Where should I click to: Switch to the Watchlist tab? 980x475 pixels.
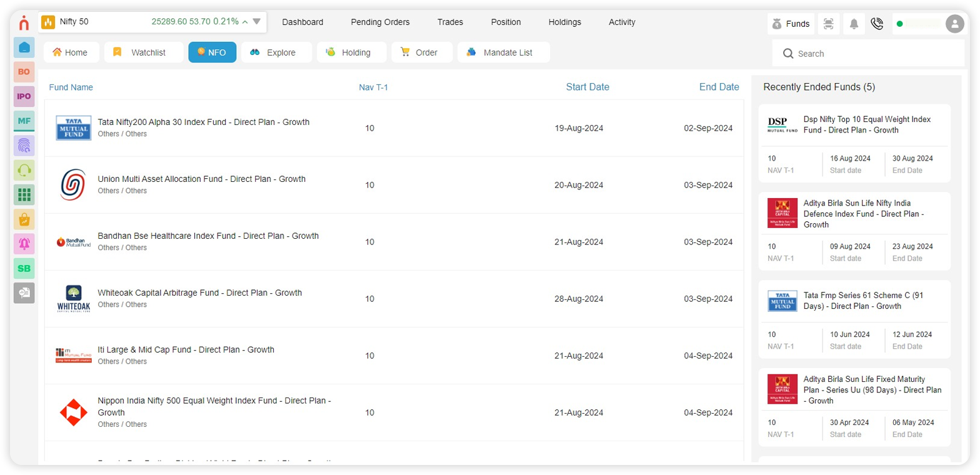tap(143, 52)
